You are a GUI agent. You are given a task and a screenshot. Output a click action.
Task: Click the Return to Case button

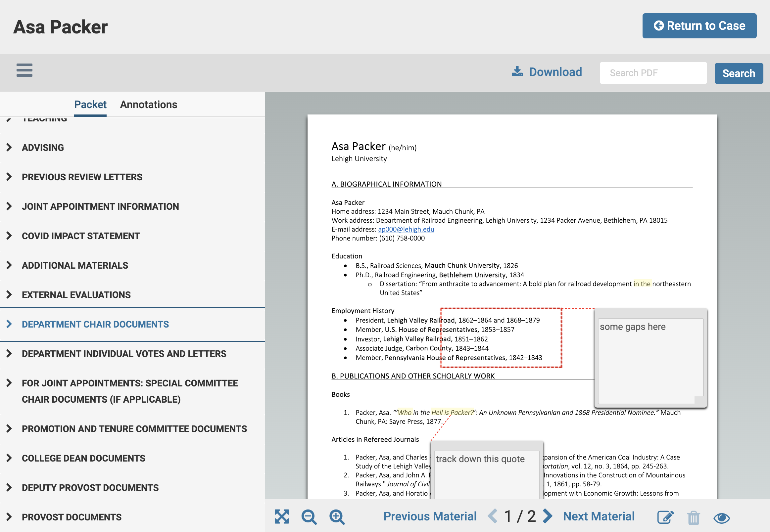(x=699, y=26)
